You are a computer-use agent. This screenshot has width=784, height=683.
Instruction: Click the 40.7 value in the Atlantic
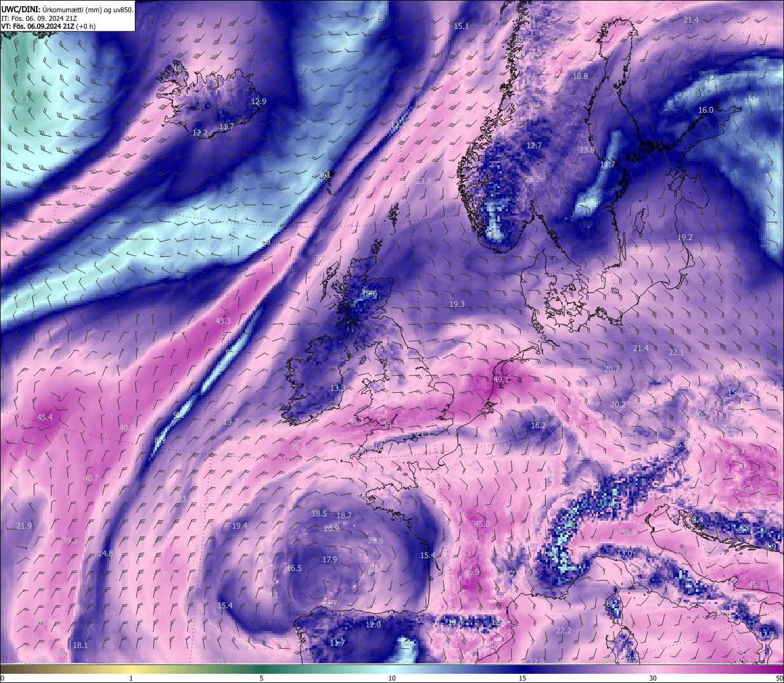click(91, 477)
